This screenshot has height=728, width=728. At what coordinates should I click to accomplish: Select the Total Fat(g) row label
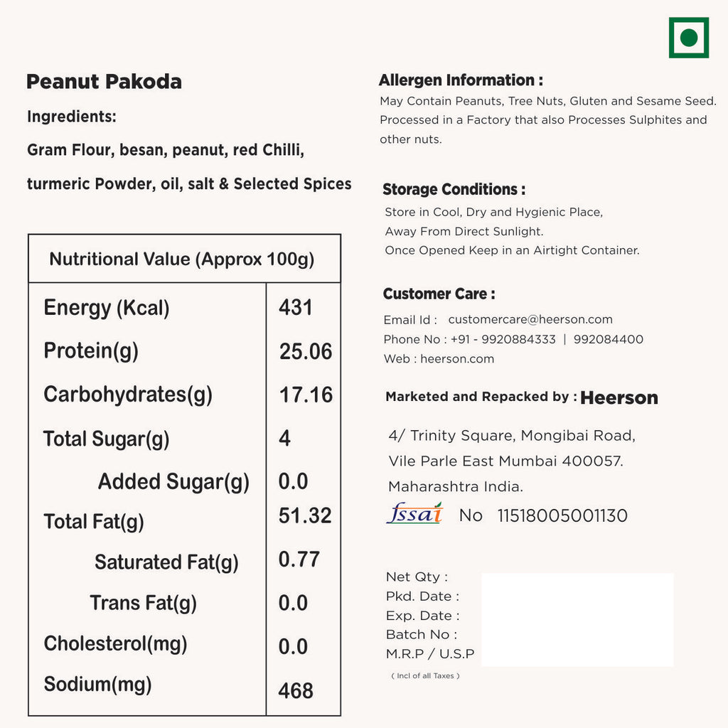[x=94, y=522]
